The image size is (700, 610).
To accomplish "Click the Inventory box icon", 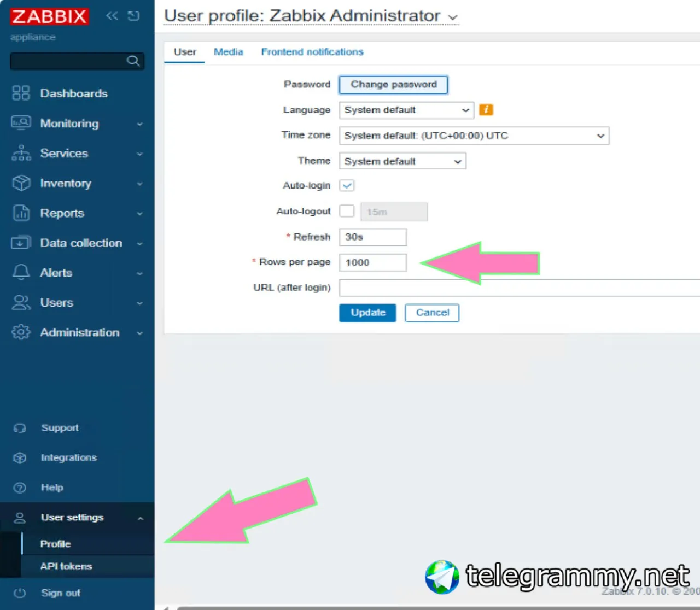I will (x=21, y=183).
